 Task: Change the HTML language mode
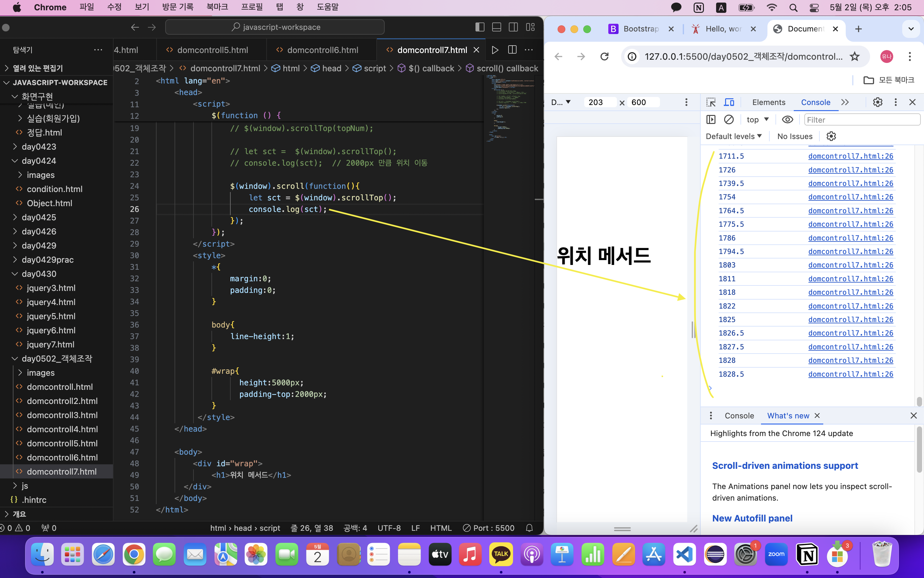click(x=441, y=528)
